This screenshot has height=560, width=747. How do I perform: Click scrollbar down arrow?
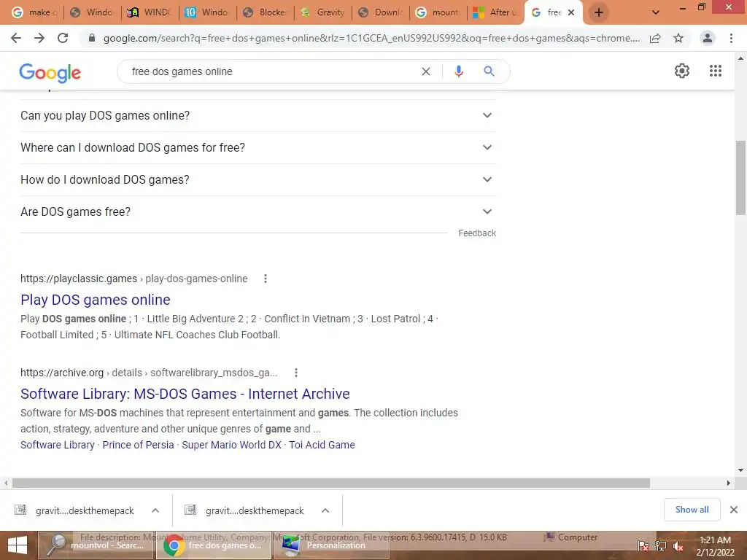pyautogui.click(x=740, y=470)
